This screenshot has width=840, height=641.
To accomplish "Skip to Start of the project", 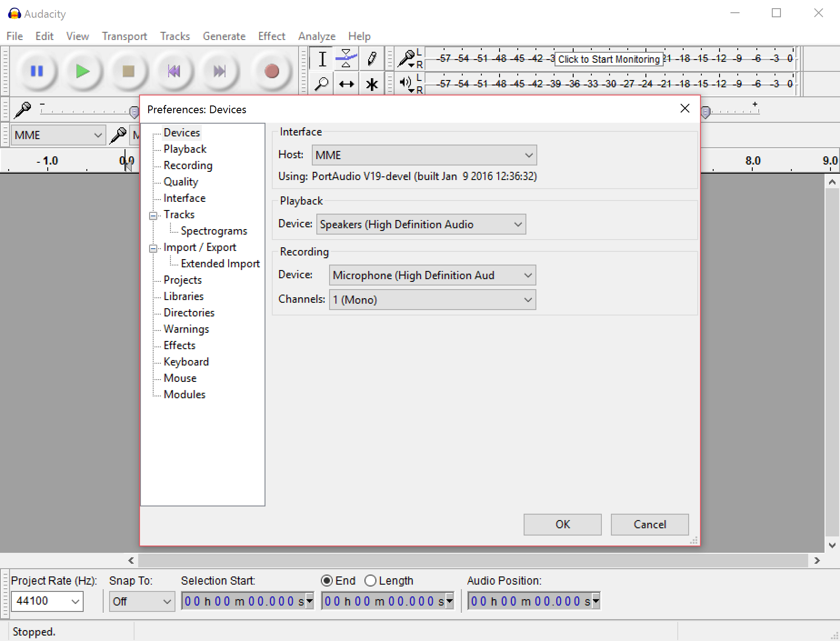I will [174, 71].
